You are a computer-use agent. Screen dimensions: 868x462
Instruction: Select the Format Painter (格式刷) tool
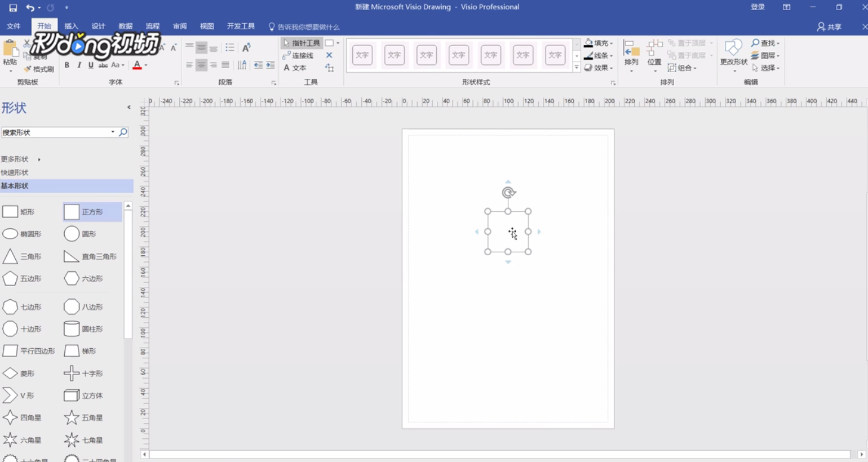(39, 69)
